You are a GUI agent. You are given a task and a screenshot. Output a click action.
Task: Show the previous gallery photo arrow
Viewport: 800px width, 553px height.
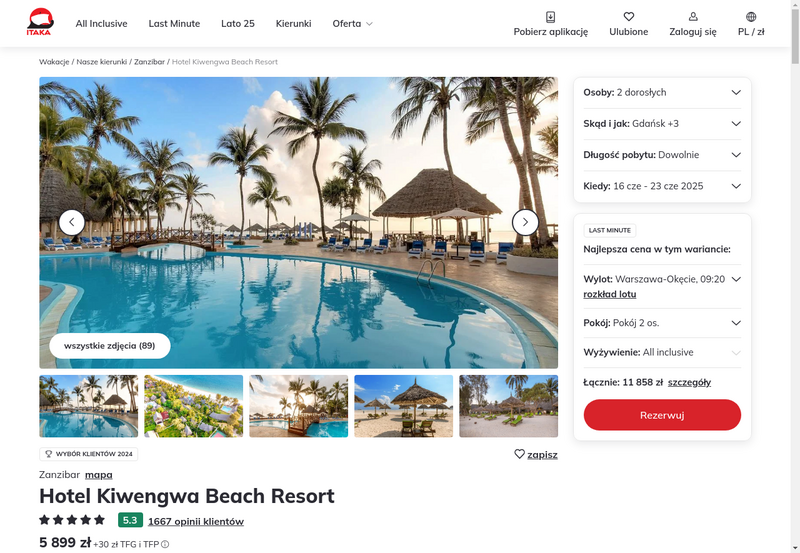[72, 222]
